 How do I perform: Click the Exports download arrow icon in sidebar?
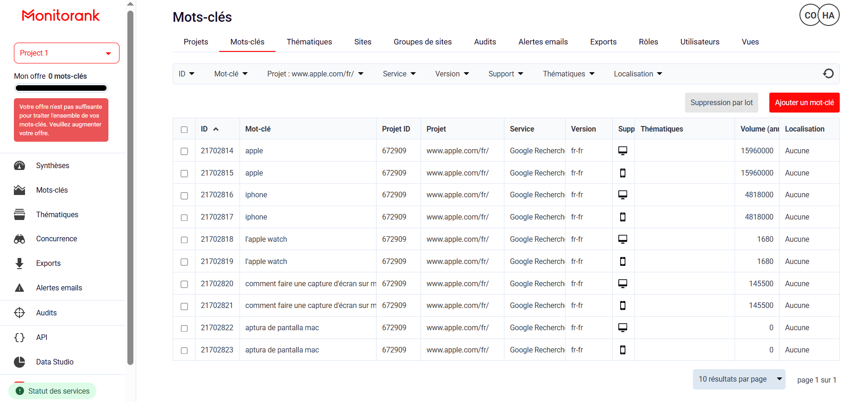[19, 264]
